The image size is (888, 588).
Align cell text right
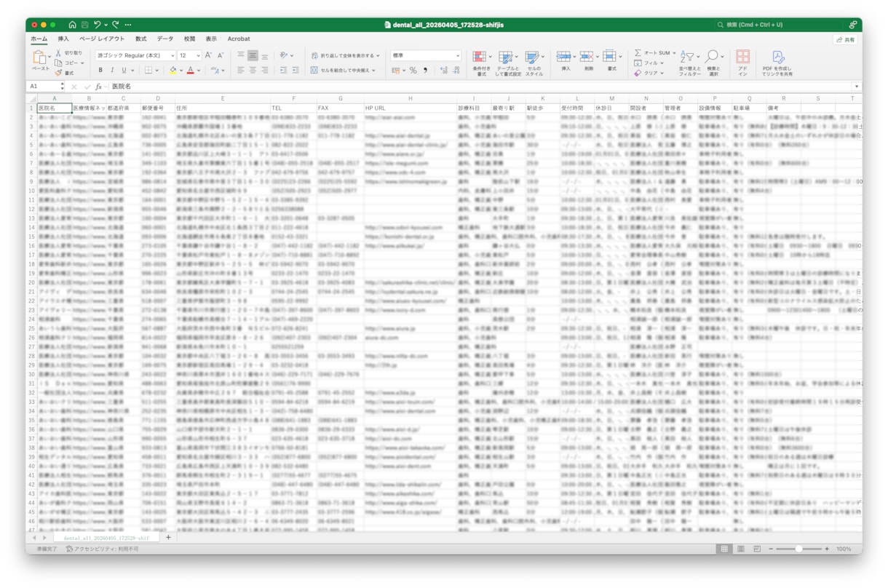click(x=264, y=71)
